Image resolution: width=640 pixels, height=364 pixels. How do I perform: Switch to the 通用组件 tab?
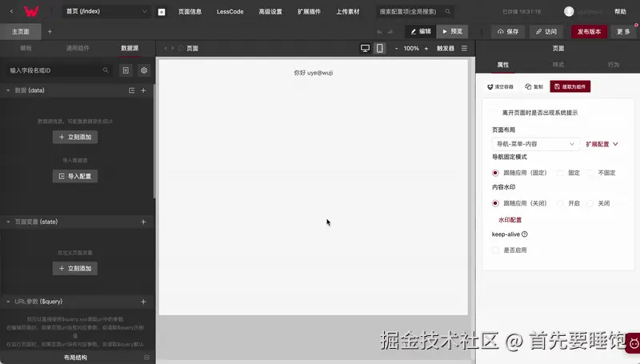pyautogui.click(x=78, y=48)
